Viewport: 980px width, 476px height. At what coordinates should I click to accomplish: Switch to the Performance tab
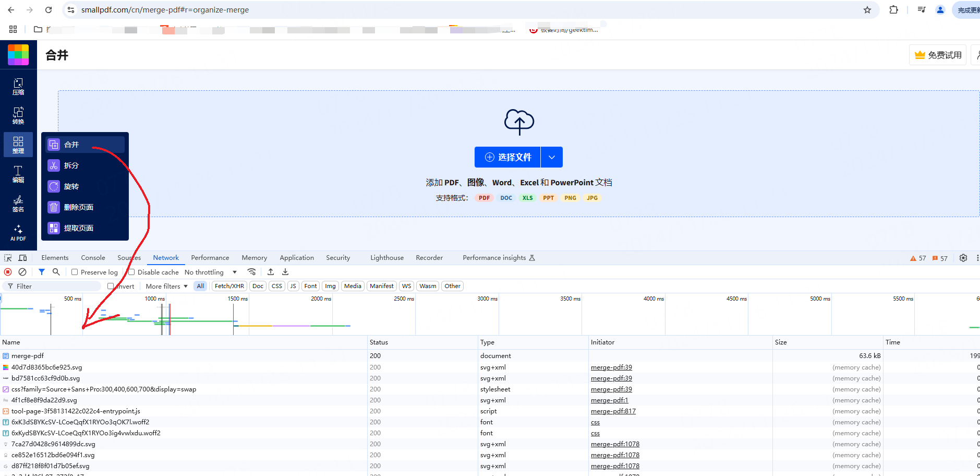click(210, 258)
